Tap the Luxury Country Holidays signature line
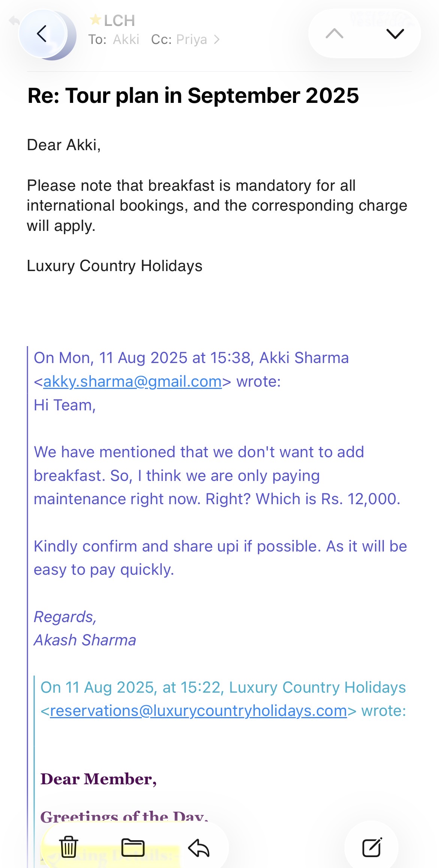The image size is (439, 868). click(114, 266)
